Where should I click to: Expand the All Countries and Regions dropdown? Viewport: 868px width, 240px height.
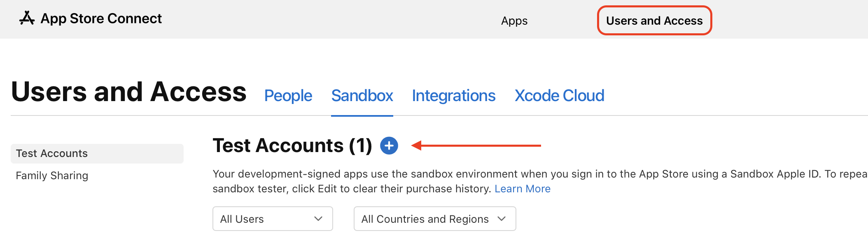point(434,219)
